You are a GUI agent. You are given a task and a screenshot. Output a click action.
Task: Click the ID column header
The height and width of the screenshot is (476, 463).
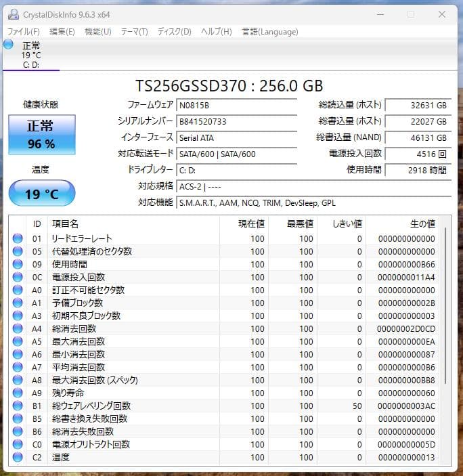37,224
